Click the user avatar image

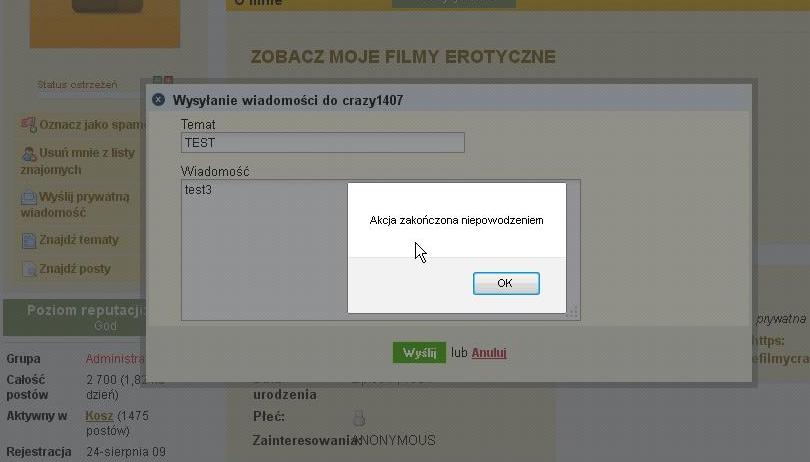pyautogui.click(x=105, y=23)
